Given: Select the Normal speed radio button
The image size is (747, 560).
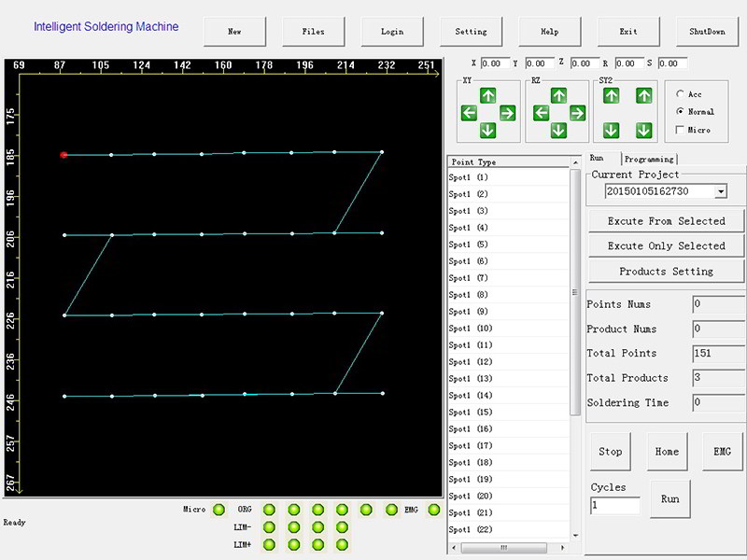Looking at the screenshot, I should [x=681, y=111].
